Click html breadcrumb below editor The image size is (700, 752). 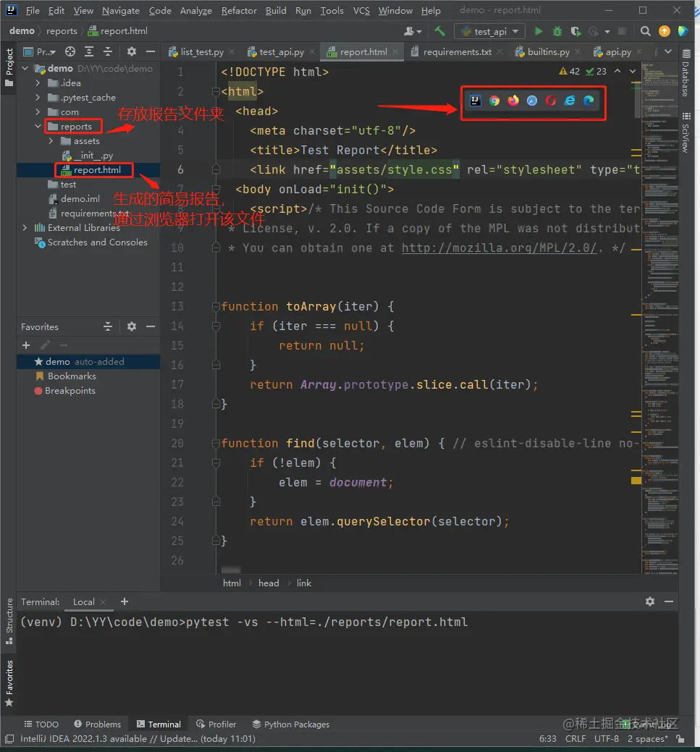point(232,583)
